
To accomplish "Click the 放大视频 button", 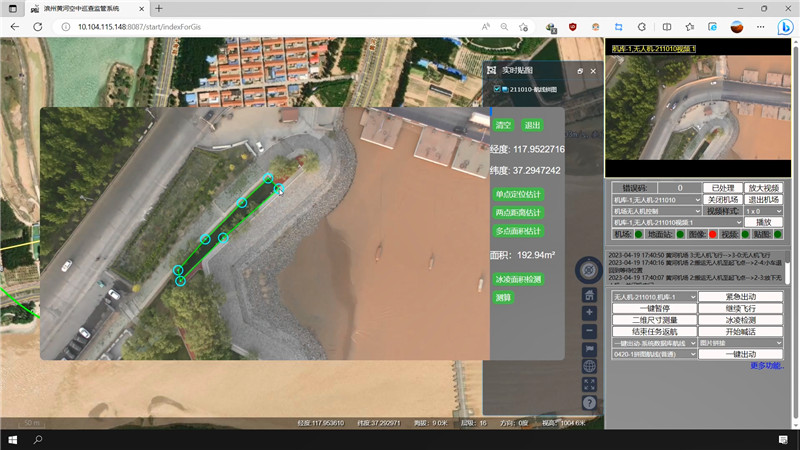I will pos(763,188).
